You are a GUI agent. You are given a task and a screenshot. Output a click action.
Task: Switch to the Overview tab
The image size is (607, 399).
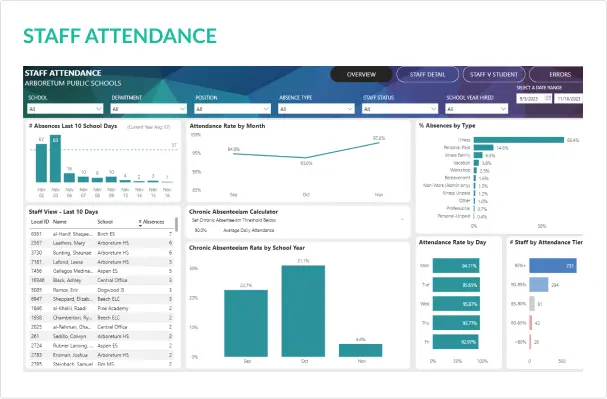tap(361, 74)
